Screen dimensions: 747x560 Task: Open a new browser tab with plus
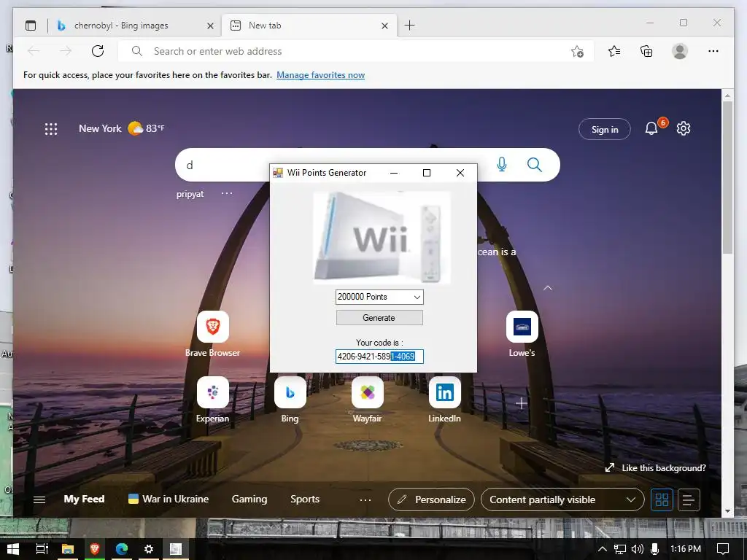(409, 26)
